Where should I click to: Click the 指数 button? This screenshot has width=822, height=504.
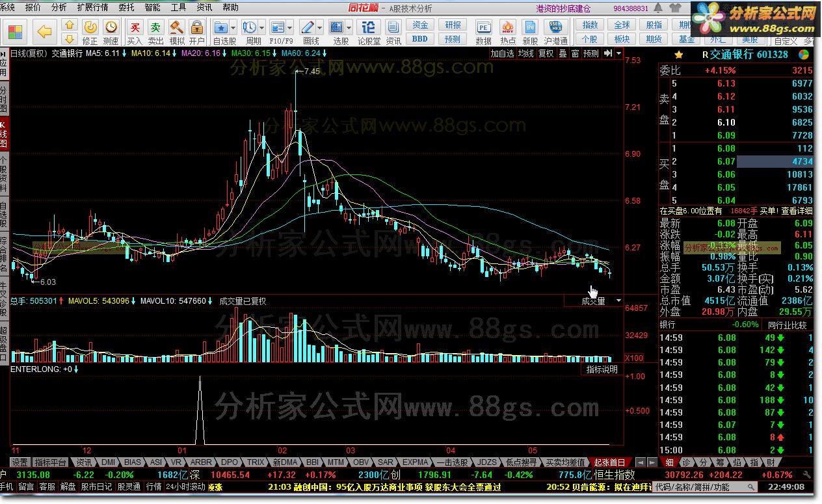590,25
